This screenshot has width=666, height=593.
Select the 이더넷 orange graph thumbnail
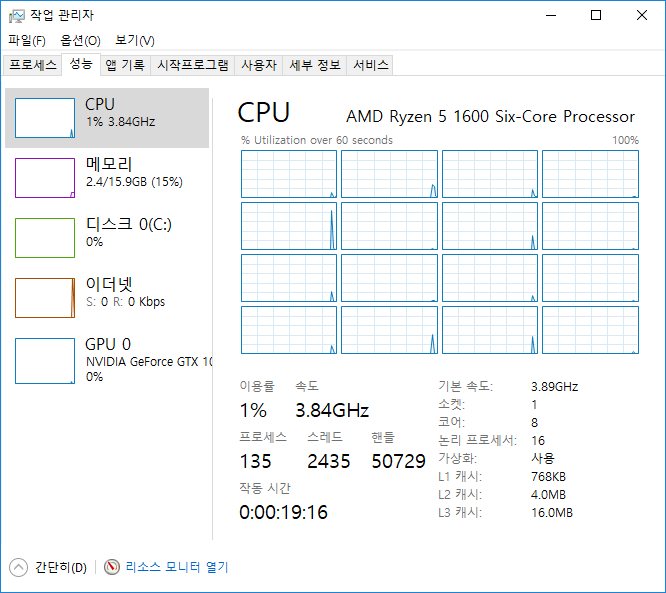[45, 298]
